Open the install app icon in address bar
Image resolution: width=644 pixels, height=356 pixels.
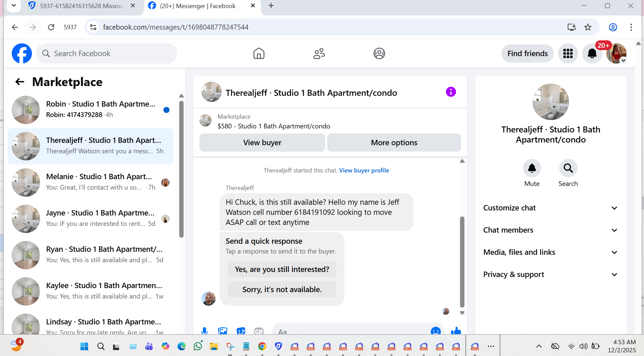click(x=571, y=27)
